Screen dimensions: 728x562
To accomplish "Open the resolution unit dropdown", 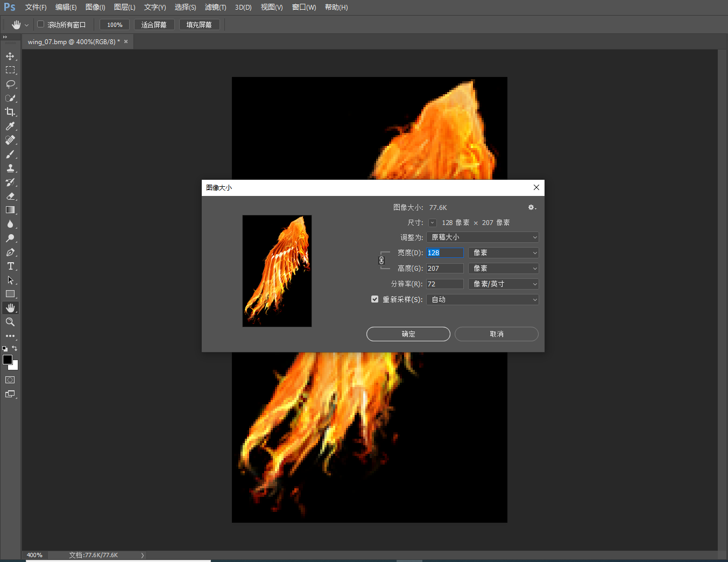I will click(503, 284).
